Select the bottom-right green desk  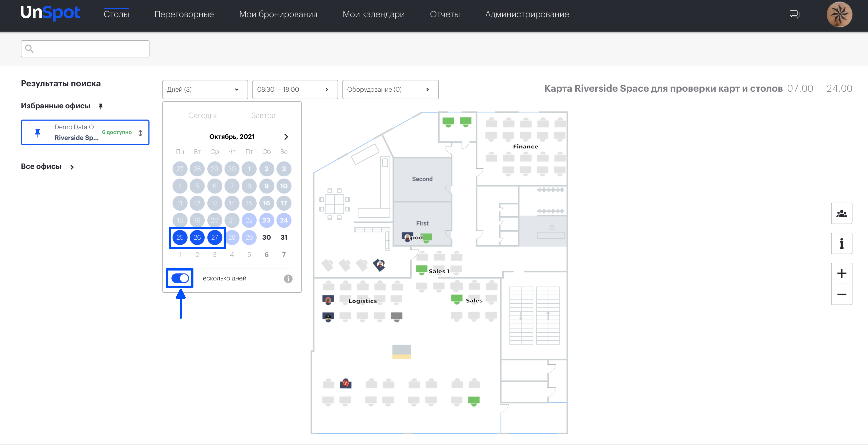pyautogui.click(x=474, y=401)
